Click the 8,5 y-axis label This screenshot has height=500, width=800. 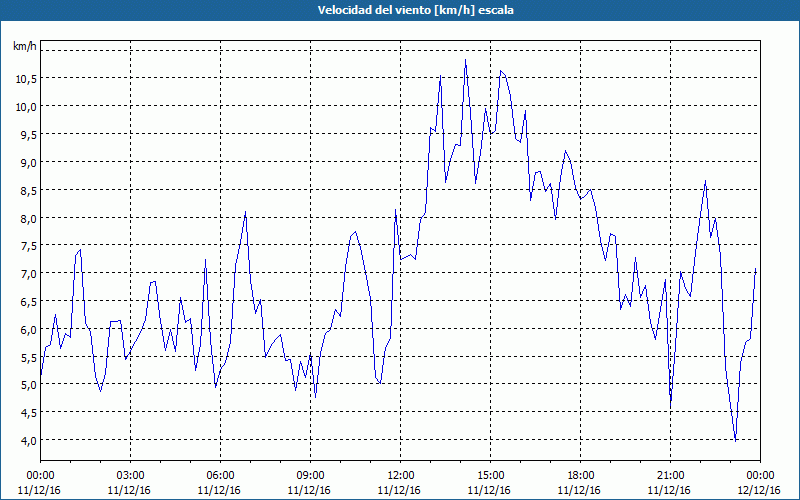(x=28, y=190)
